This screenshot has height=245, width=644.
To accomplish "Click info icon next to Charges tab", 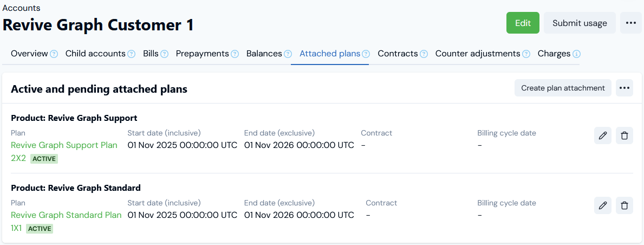I will pyautogui.click(x=577, y=54).
